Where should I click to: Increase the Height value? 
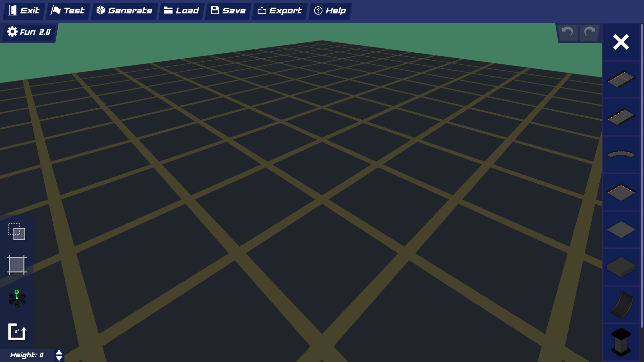(x=59, y=352)
